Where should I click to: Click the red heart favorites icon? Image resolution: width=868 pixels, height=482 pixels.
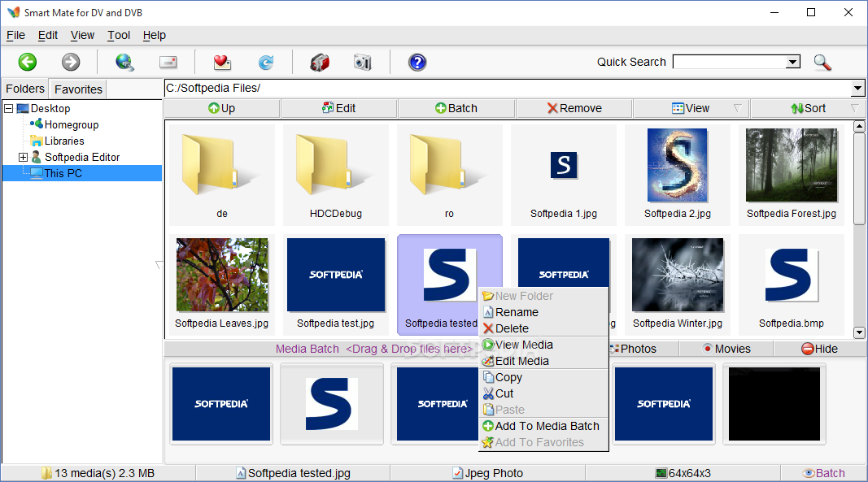click(222, 62)
